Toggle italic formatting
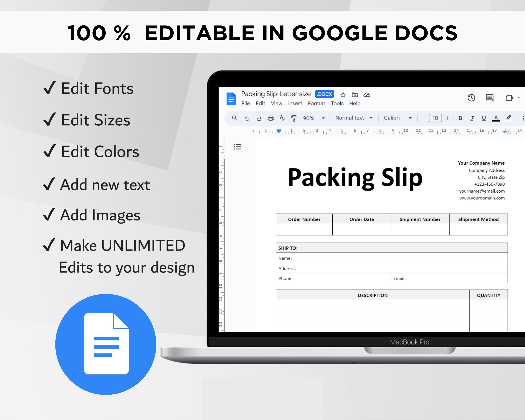 click(472, 119)
